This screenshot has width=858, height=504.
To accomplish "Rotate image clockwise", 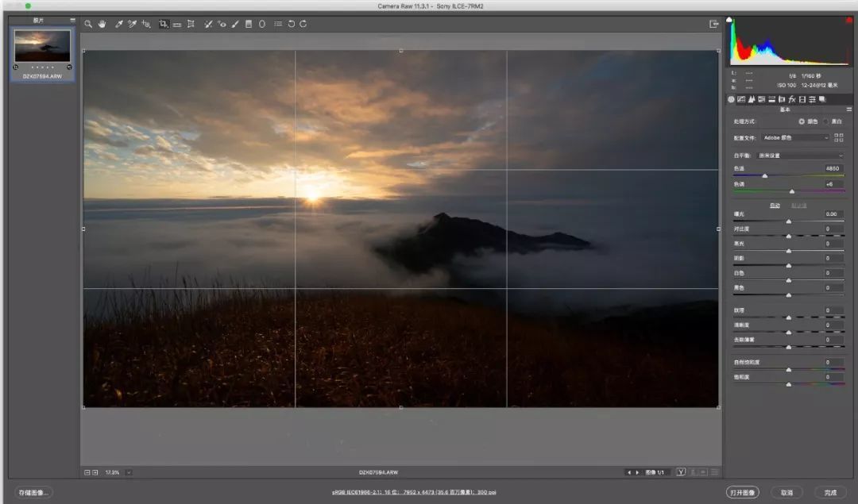I will pyautogui.click(x=303, y=24).
